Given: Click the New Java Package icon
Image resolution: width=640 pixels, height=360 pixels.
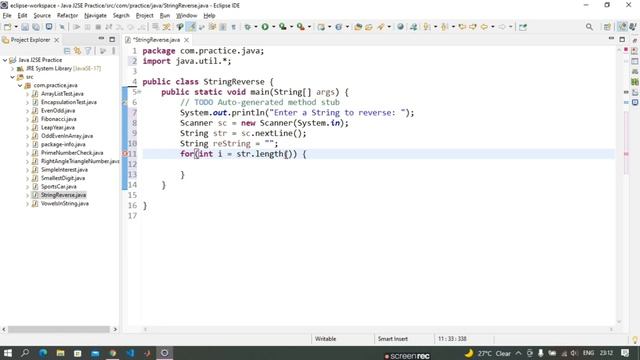Looking at the screenshot, I should click(322, 27).
